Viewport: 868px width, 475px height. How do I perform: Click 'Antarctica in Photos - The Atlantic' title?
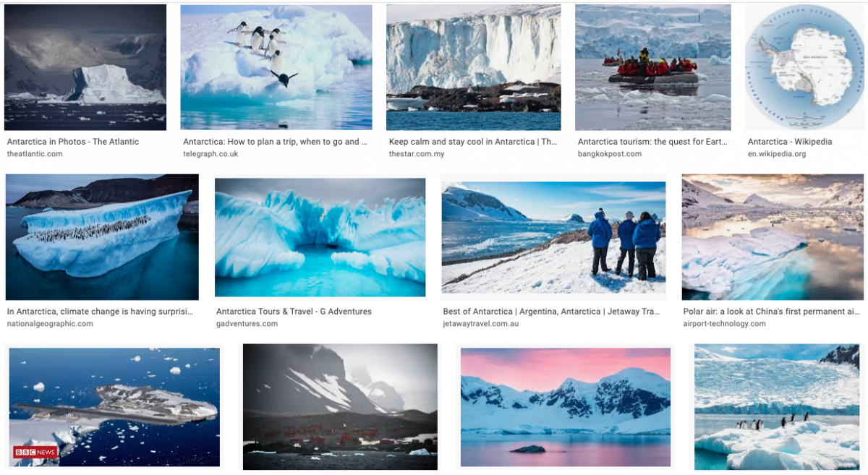(x=73, y=142)
